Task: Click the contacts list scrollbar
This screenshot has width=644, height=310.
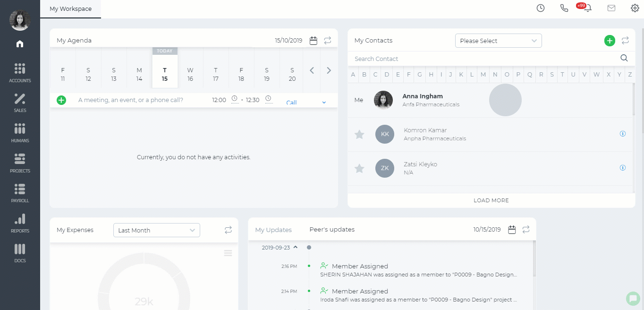Action: point(633,99)
